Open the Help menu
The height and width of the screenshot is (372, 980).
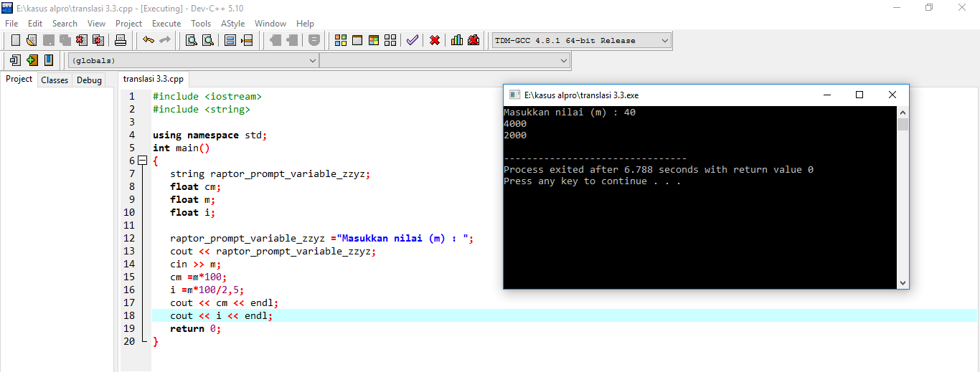(305, 24)
